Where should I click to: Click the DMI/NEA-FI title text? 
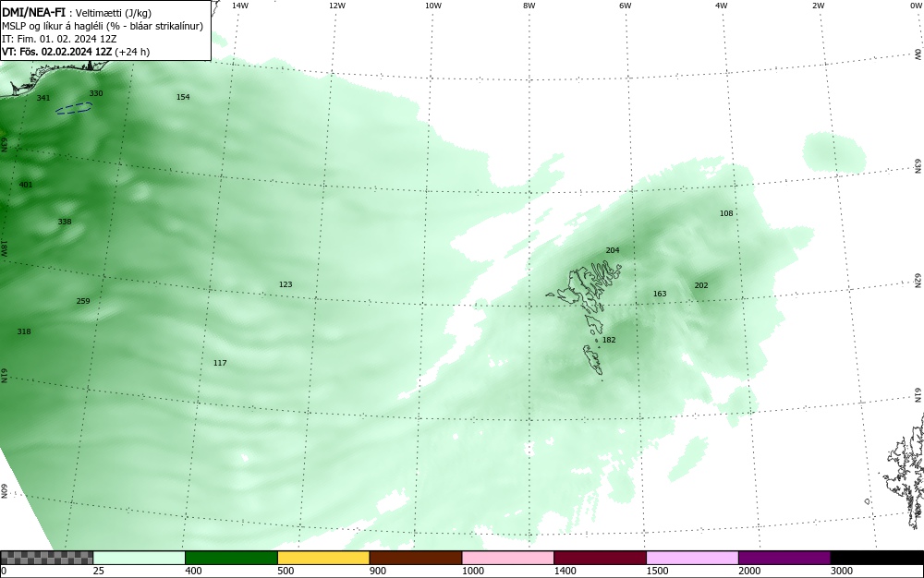34,12
